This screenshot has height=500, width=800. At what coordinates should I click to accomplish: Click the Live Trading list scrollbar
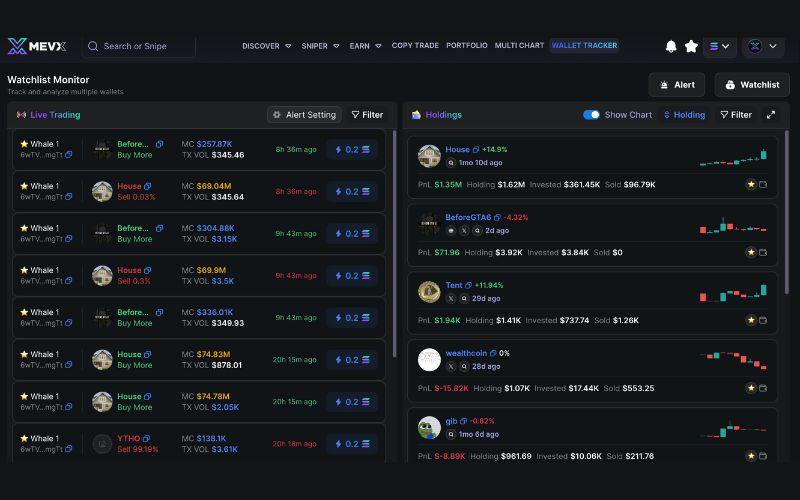coord(394,244)
